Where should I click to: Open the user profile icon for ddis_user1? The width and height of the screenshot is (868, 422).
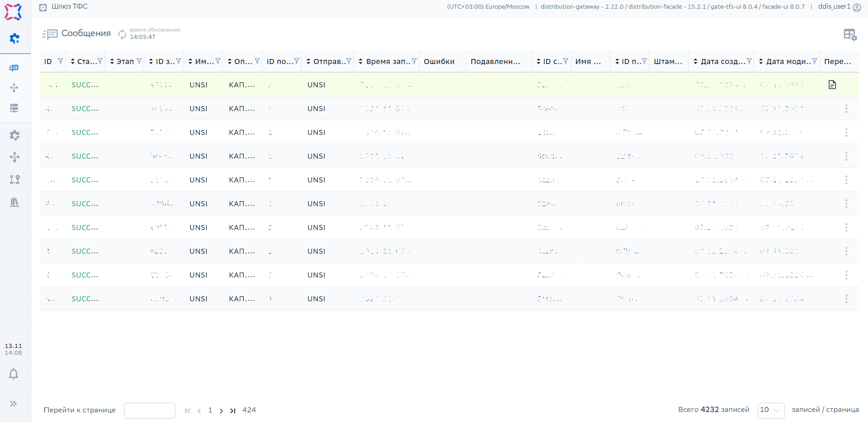coord(857,7)
